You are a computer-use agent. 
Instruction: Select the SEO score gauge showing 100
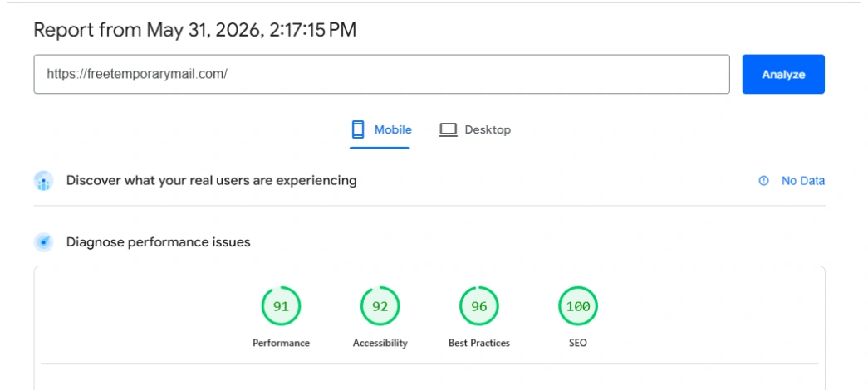[578, 306]
